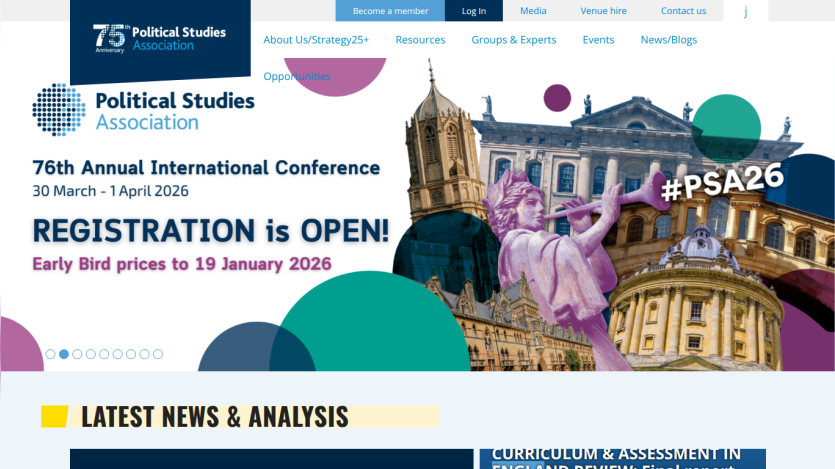Open the Opportunities menu

297,76
